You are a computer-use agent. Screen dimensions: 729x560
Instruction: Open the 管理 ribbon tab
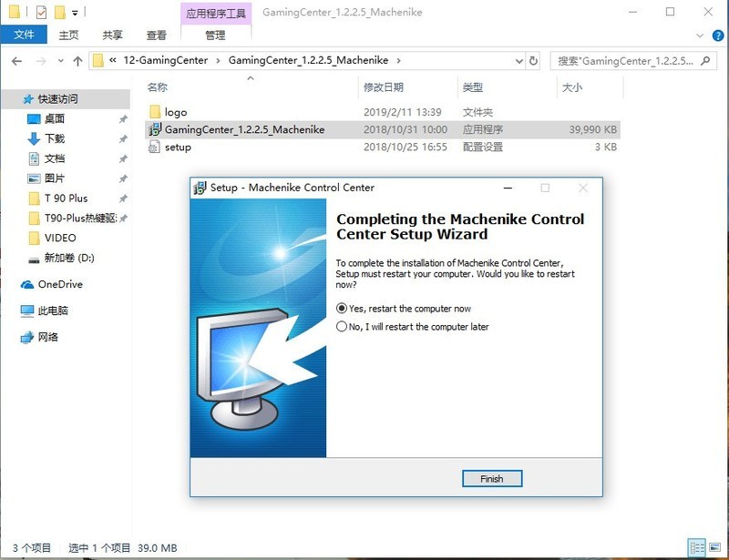(215, 35)
